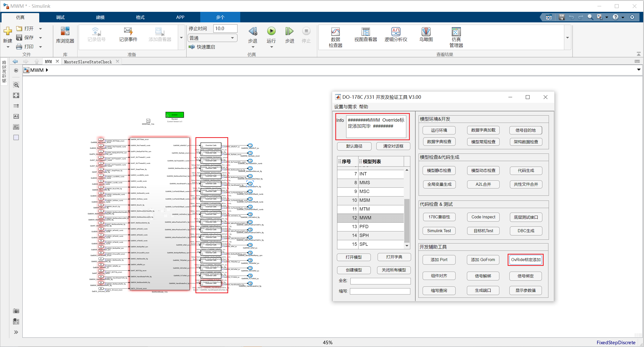Open the Logic Analyzer icon
Image resolution: width=644 pixels, height=347 pixels.
[x=396, y=32]
